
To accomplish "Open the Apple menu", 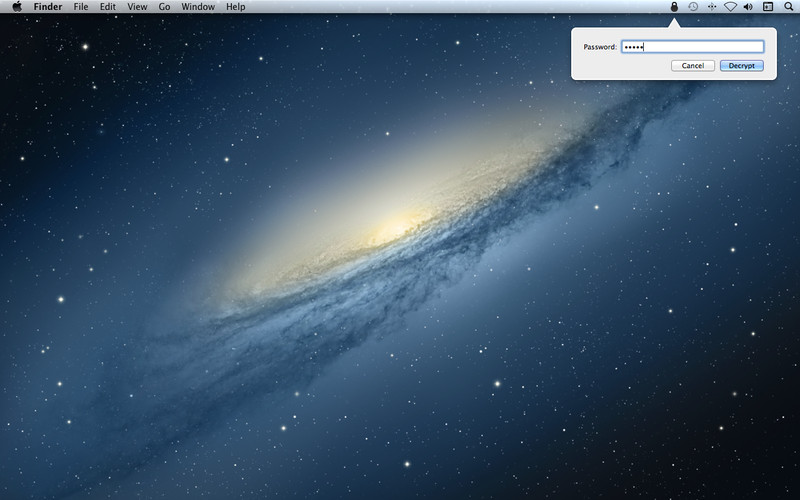I will (x=17, y=7).
